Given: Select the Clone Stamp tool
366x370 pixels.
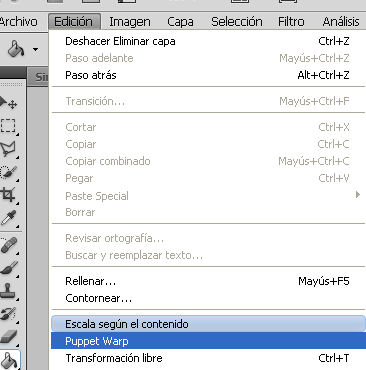Looking at the screenshot, I should 8,291.
